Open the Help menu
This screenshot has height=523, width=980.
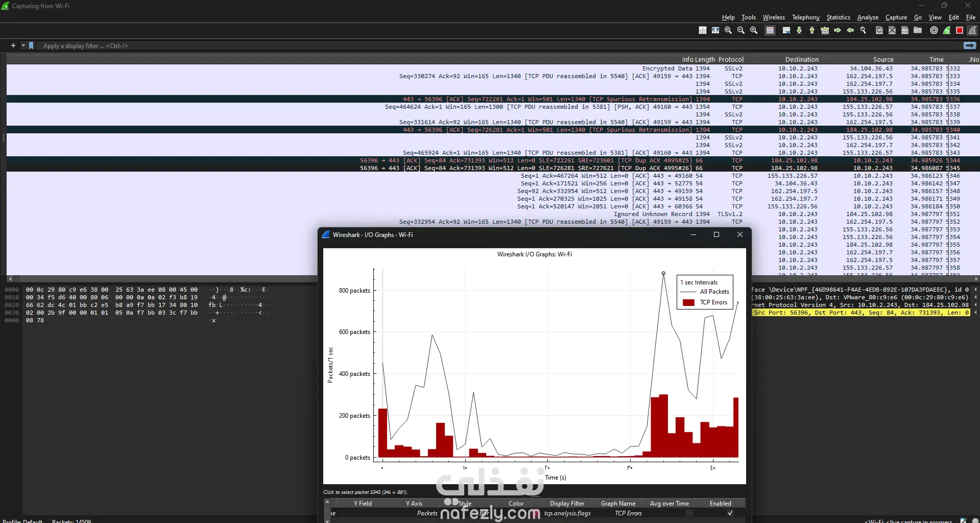728,17
